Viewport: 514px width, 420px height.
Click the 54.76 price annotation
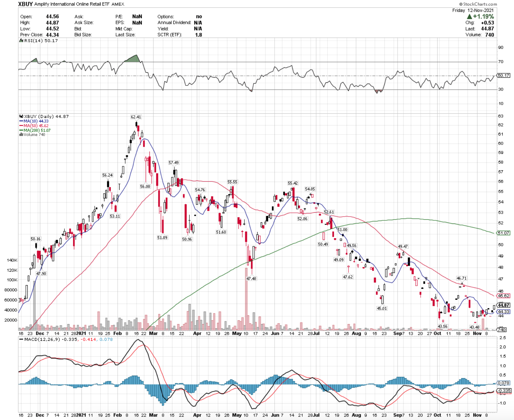[200, 190]
